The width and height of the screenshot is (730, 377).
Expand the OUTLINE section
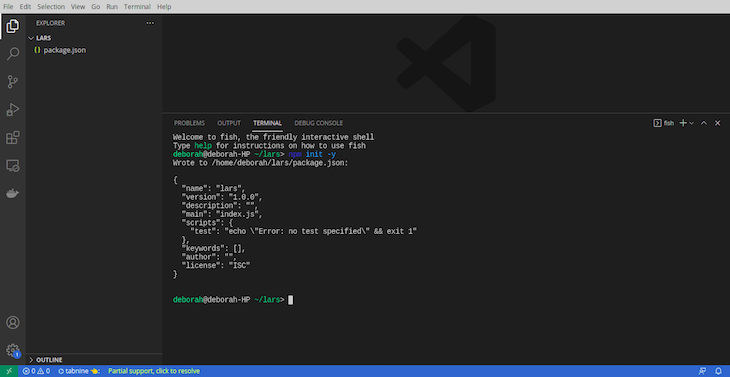point(45,360)
